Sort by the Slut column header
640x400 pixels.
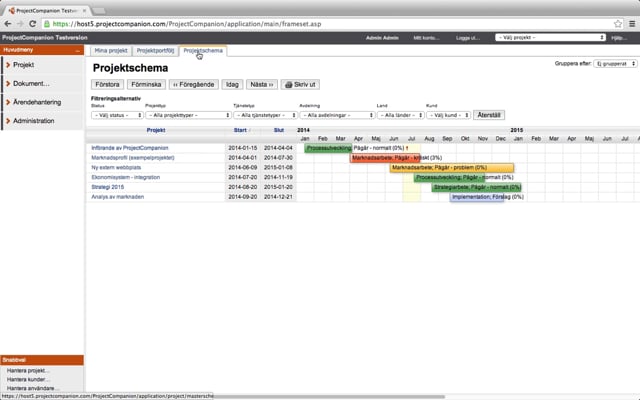coord(279,130)
